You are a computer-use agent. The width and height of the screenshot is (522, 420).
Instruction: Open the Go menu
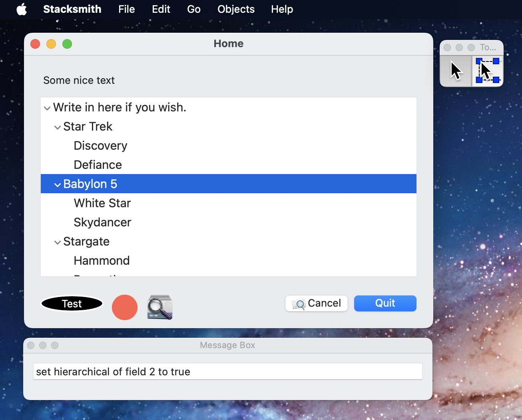[x=194, y=9]
